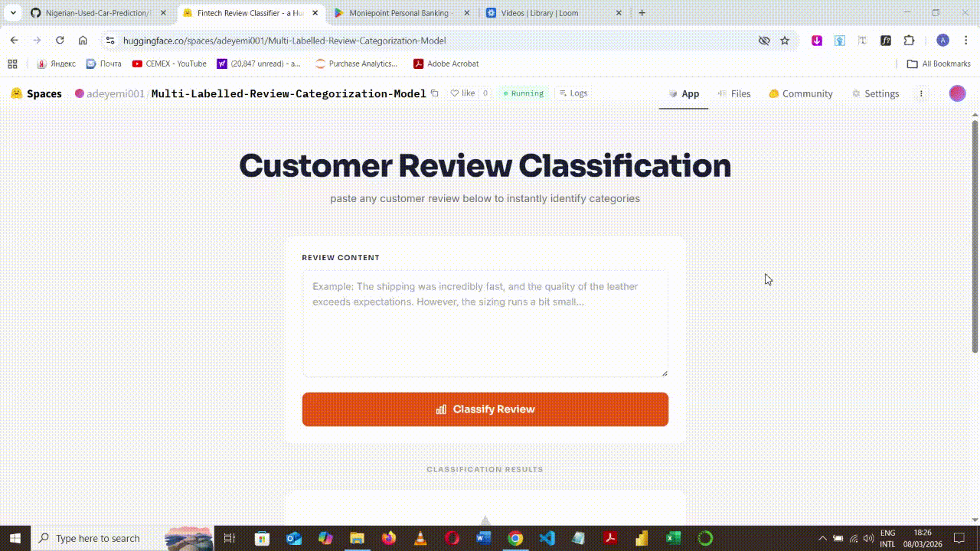980x551 pixels.
Task: Click the page vertical scrollbar thumb
Action: click(975, 236)
